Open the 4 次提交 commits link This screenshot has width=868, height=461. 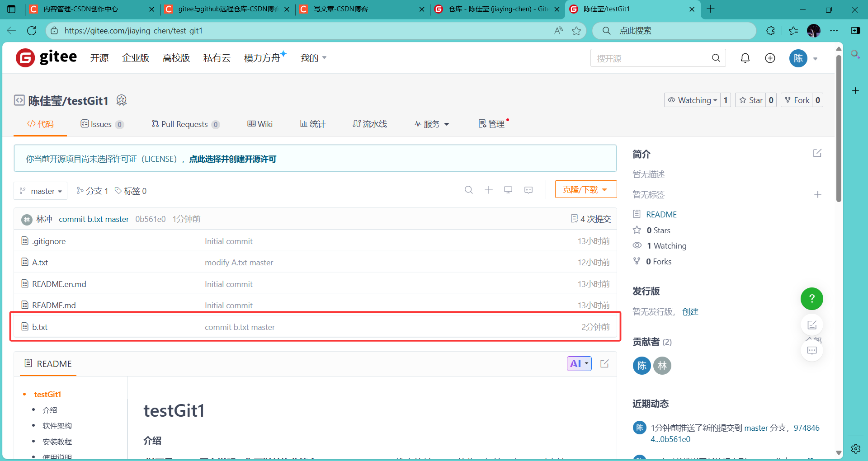591,219
